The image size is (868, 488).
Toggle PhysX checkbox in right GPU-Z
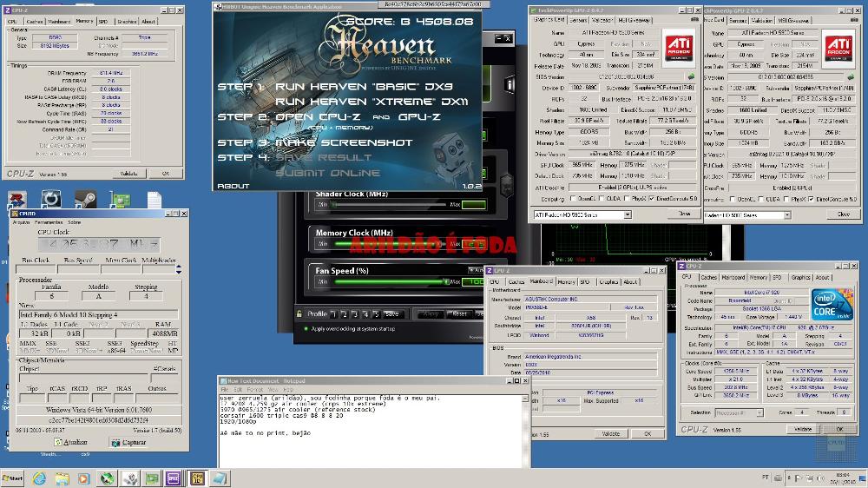786,199
